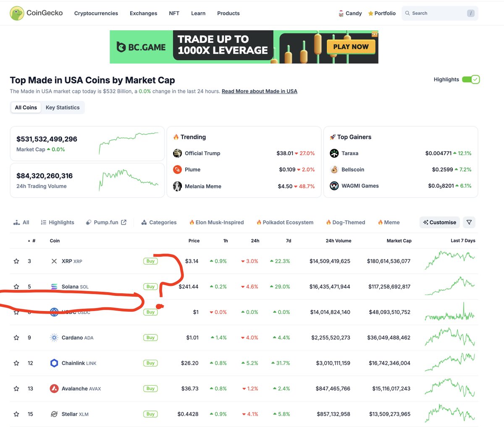Open Chainlink seven-day sparkline chart

(x=450, y=362)
